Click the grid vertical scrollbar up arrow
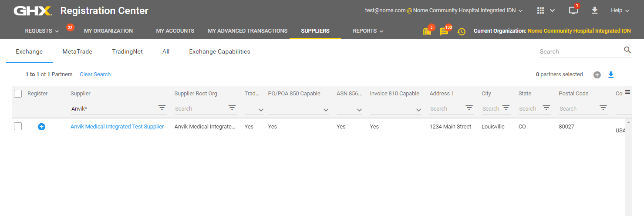 (x=628, y=122)
